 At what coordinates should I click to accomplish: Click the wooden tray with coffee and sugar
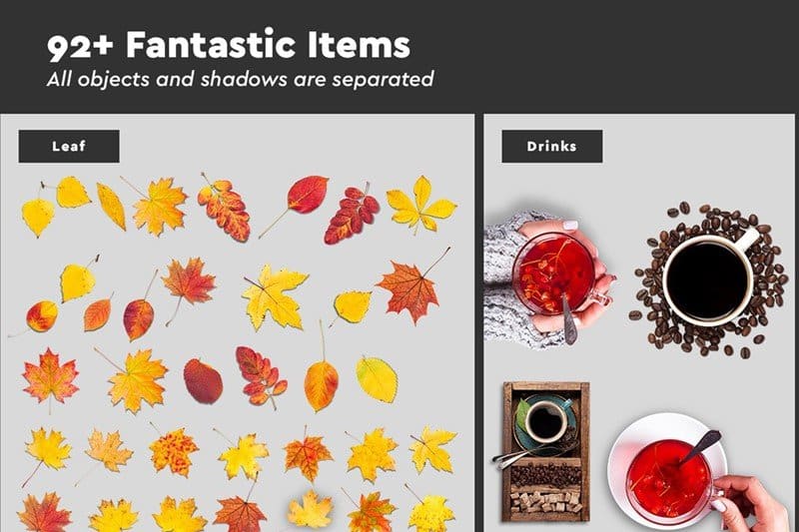[545, 451]
